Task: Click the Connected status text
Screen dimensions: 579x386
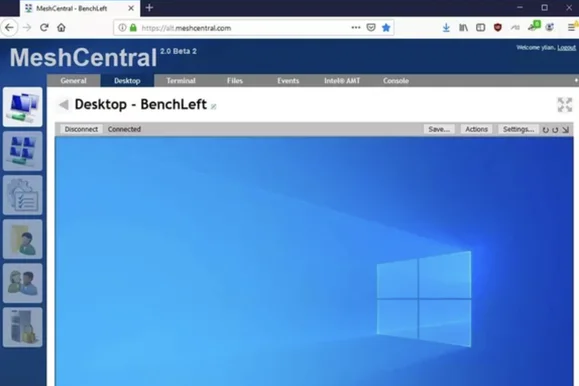Action: coord(124,129)
